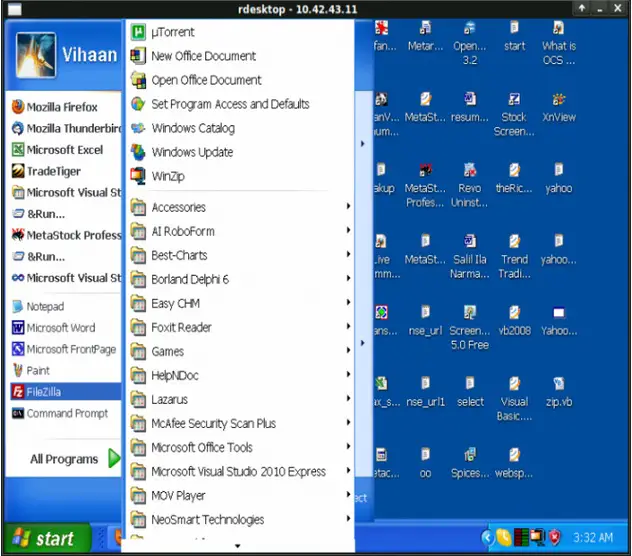
Task: Click the taskbar clock showing 3:32 AM
Action: click(x=592, y=537)
